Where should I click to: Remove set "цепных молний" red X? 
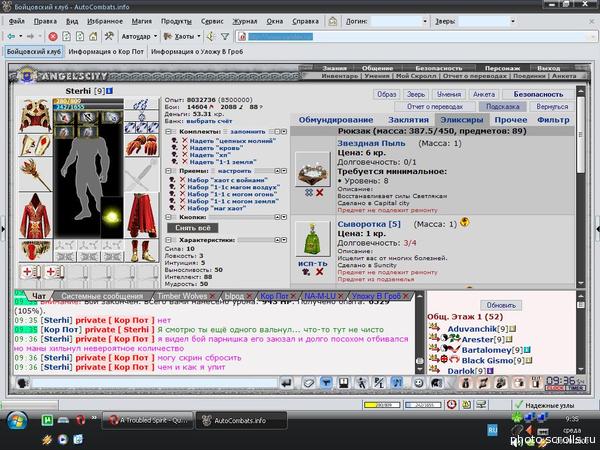184,141
